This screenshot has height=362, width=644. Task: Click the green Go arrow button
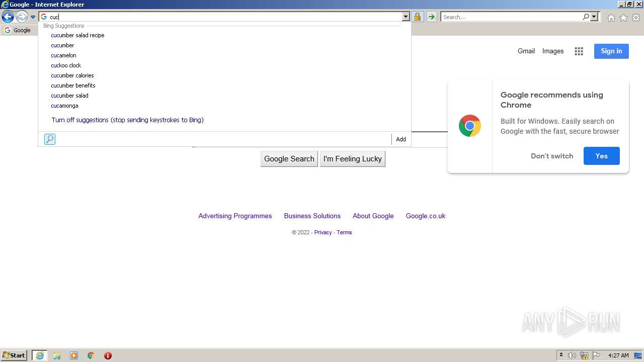pyautogui.click(x=431, y=17)
